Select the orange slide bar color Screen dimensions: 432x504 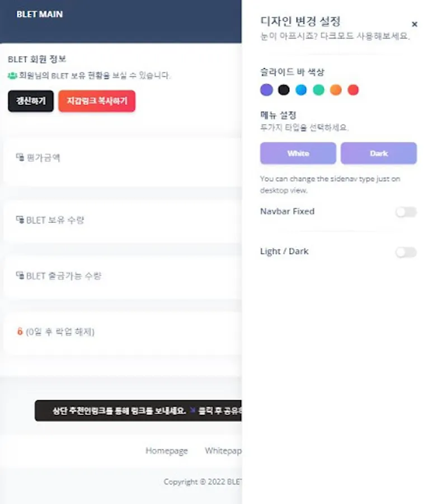(x=336, y=90)
